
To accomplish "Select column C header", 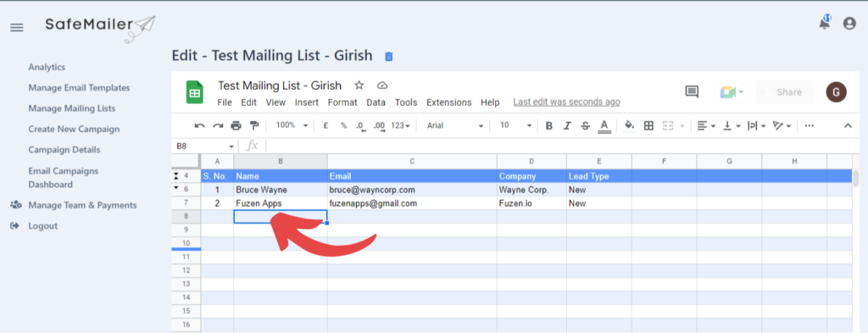I will point(412,161).
